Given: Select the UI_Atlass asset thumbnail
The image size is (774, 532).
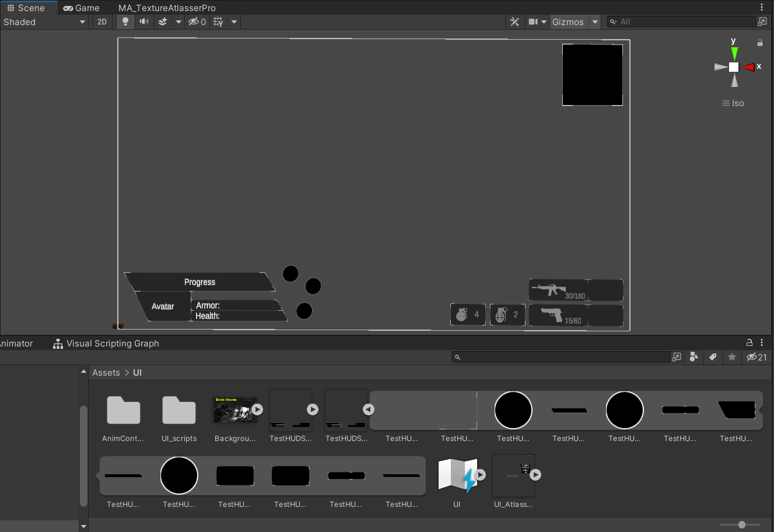Looking at the screenshot, I should tap(513, 475).
